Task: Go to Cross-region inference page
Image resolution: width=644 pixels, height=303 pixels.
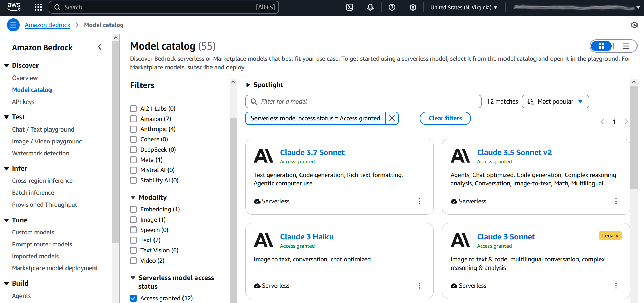Action: click(42, 181)
